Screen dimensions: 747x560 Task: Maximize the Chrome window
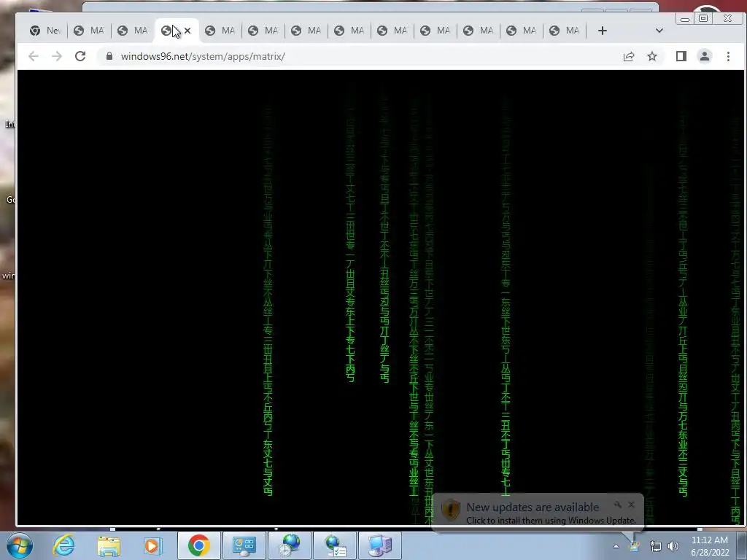click(x=703, y=18)
